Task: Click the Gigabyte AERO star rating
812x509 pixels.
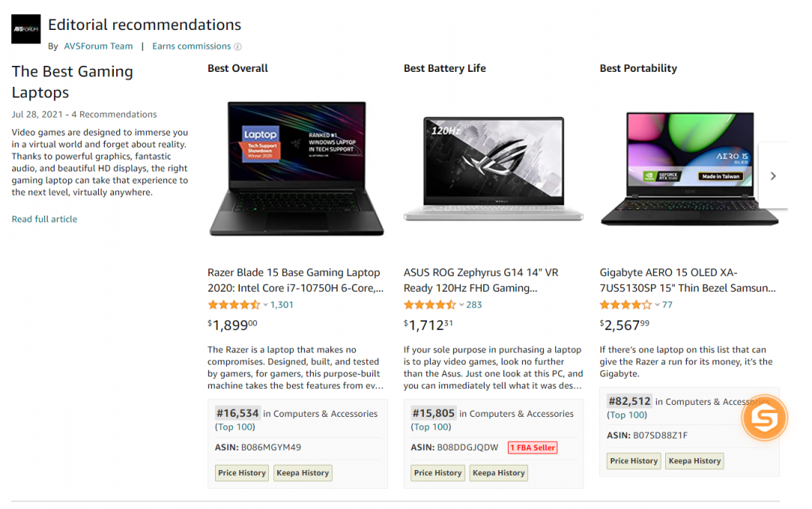Action: click(625, 305)
